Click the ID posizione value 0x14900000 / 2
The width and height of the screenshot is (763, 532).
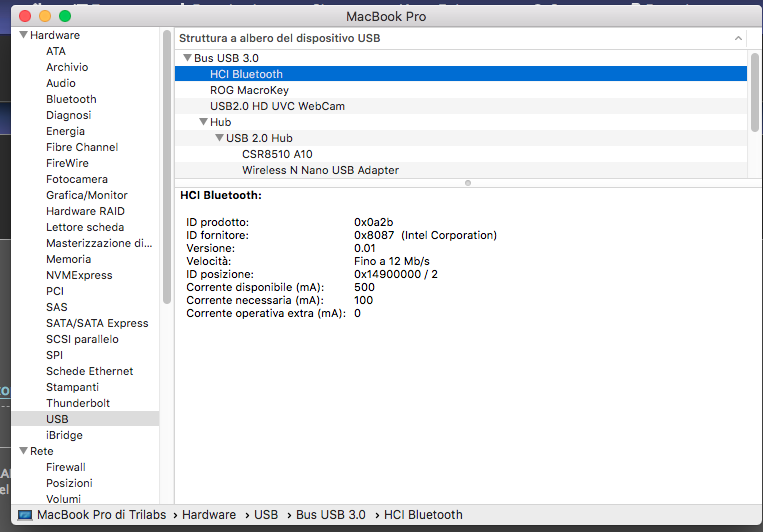coord(396,275)
